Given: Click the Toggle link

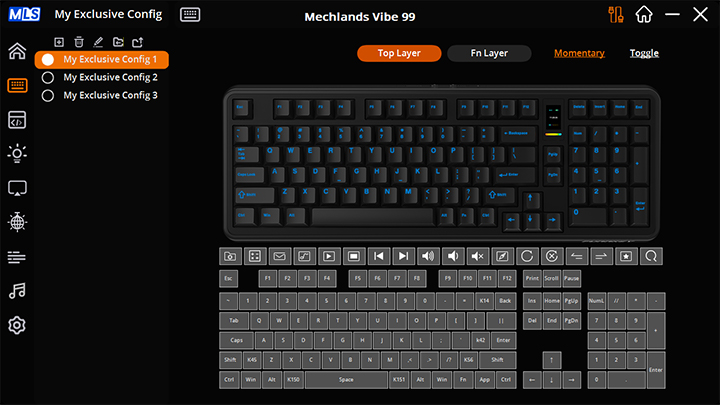Looking at the screenshot, I should tap(644, 53).
